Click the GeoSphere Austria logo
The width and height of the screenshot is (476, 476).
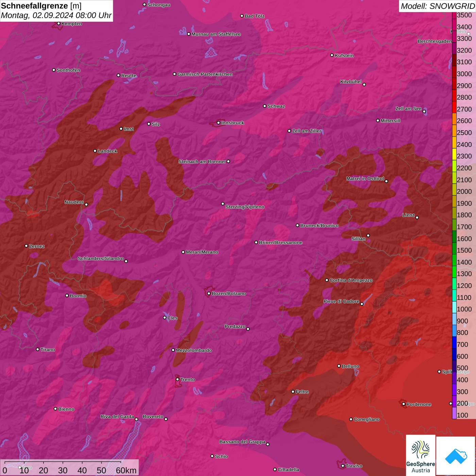(421, 455)
